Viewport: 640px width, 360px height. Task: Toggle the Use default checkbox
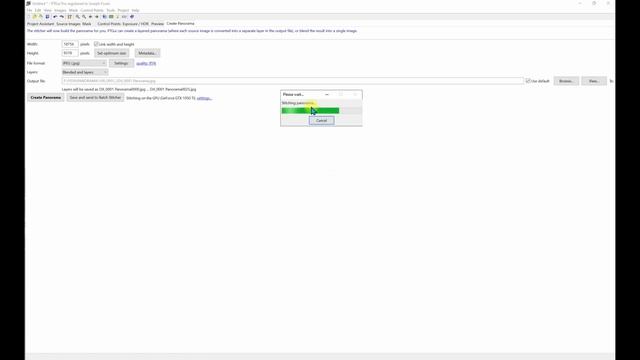point(528,81)
